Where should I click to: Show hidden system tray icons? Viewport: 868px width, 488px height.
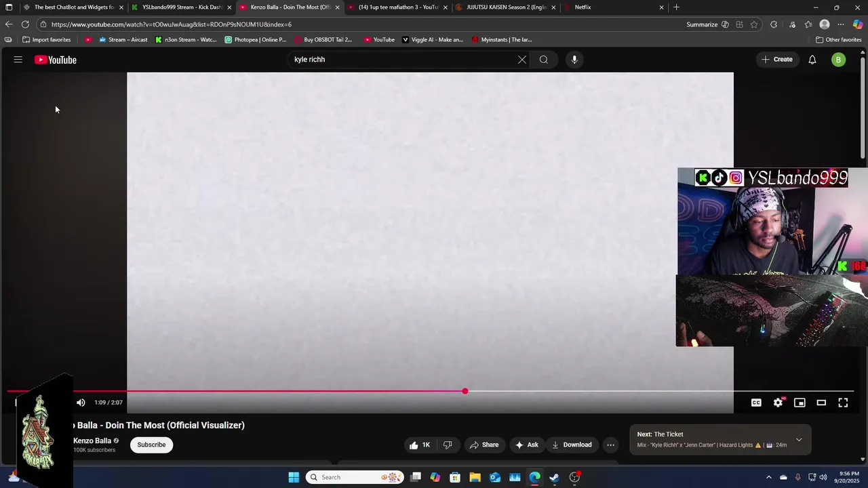(x=768, y=477)
